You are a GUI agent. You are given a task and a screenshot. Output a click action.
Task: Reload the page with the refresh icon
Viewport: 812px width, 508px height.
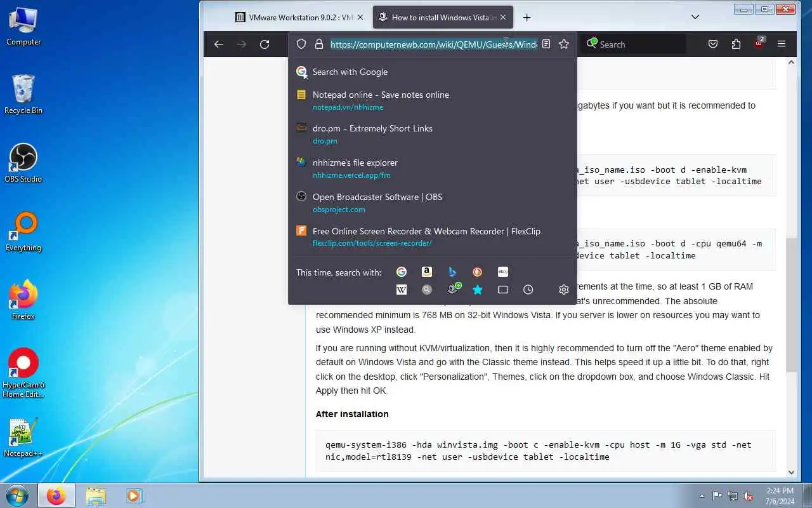(x=265, y=44)
